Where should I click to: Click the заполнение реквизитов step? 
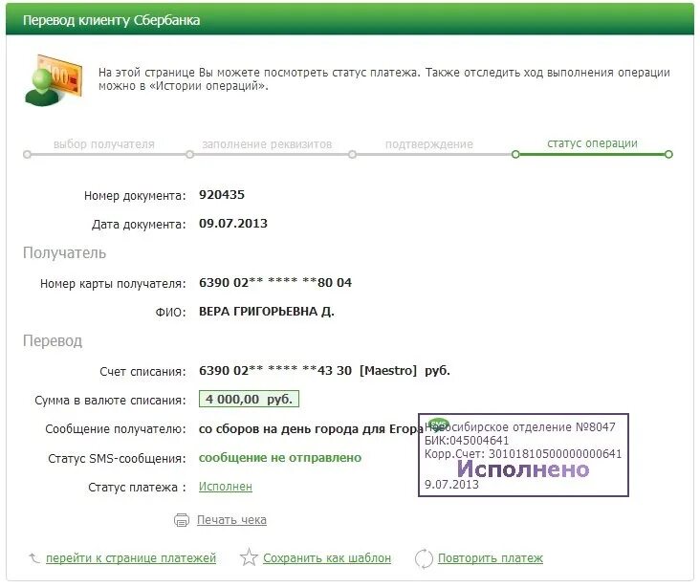[x=267, y=144]
